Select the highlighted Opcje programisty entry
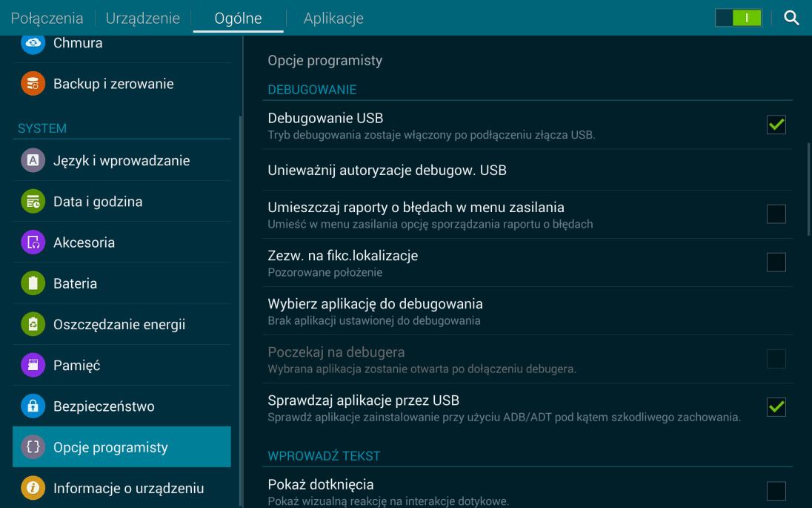812x508 pixels. [122, 447]
